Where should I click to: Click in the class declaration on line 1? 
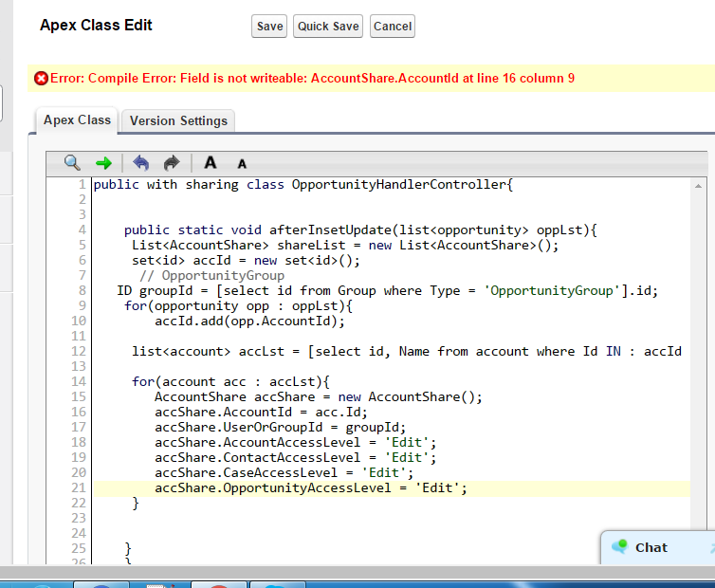[302, 185]
